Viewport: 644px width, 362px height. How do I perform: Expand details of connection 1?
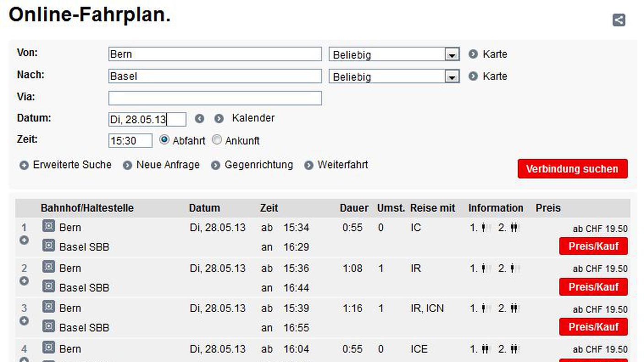pyautogui.click(x=24, y=240)
